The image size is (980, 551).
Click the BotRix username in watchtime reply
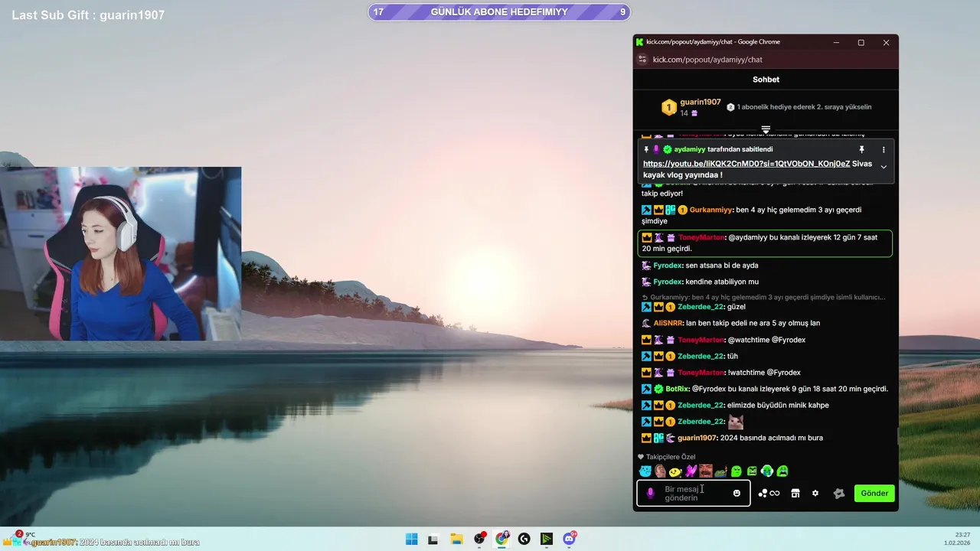678,389
